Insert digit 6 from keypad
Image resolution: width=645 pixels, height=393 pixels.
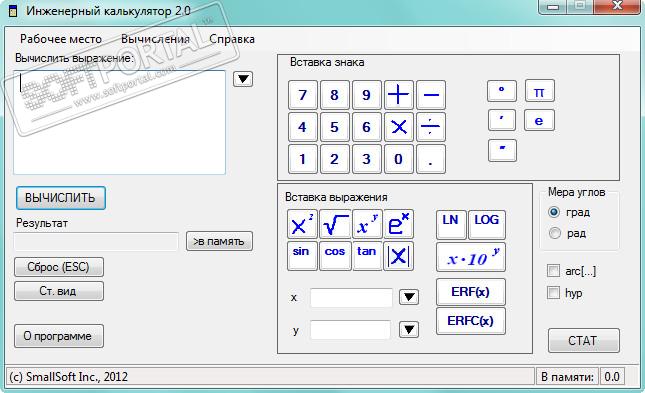367,127
